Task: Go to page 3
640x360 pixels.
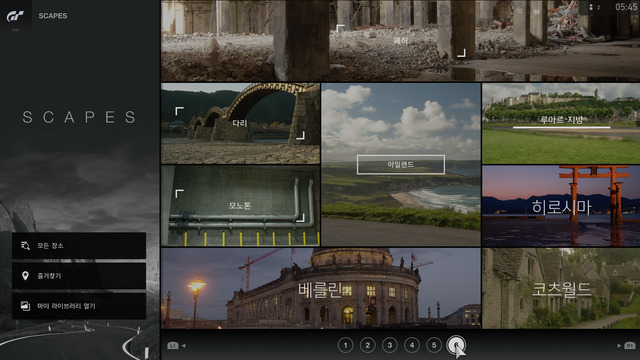Action: (390, 345)
